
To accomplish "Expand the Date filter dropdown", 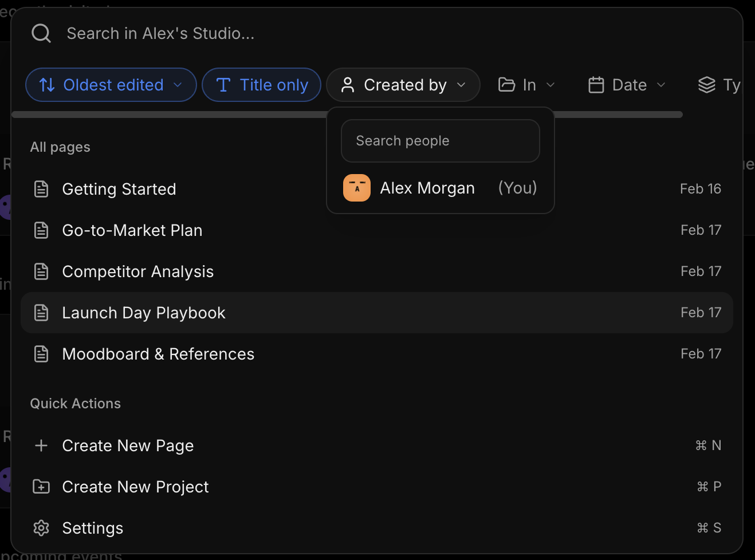I will click(626, 84).
